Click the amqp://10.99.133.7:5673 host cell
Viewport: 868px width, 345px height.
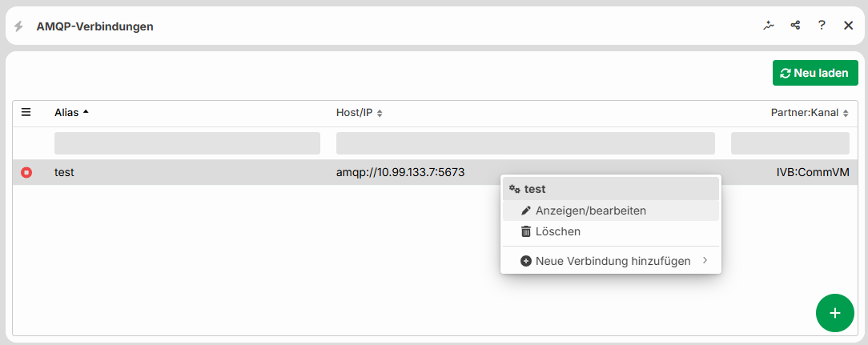(400, 173)
